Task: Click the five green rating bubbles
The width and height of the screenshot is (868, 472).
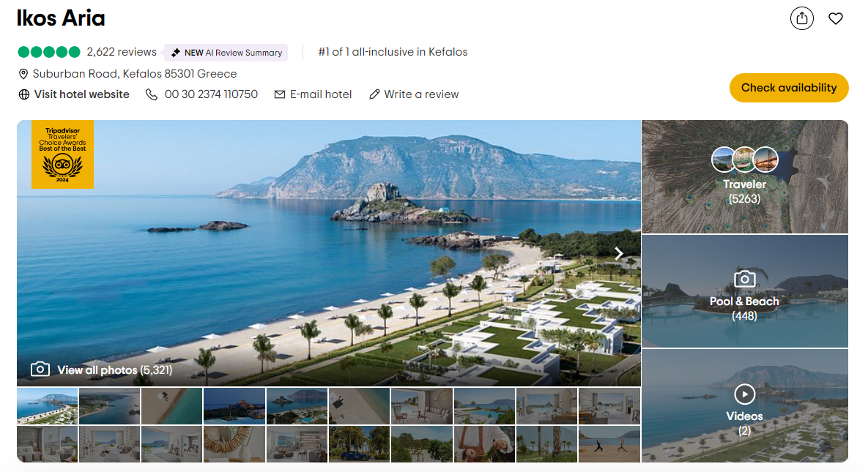Action: click(49, 52)
